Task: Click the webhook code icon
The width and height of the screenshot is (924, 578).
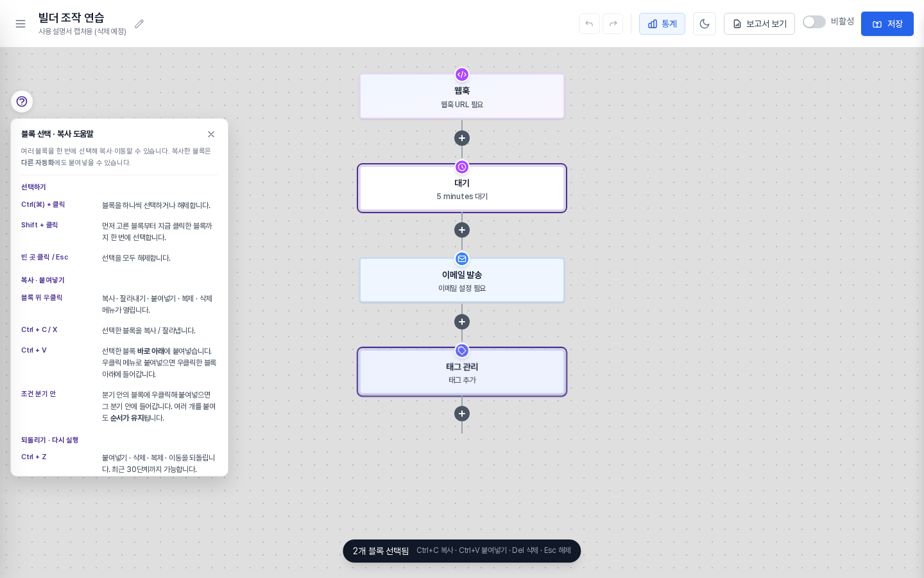Action: pos(462,74)
